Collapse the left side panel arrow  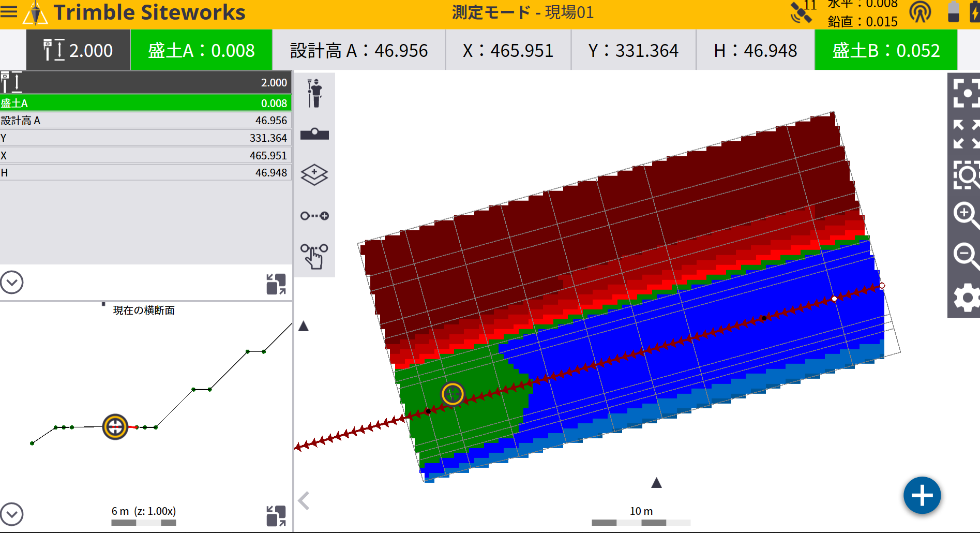tap(304, 500)
